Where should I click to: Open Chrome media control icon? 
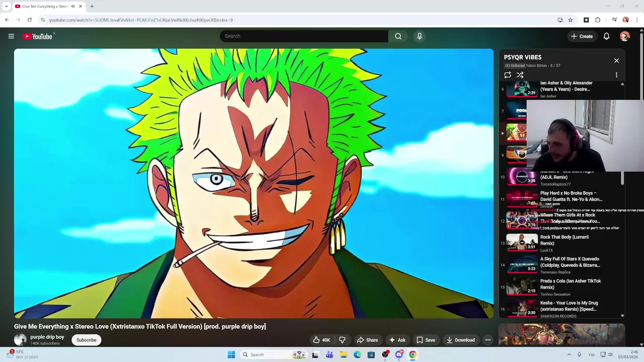click(614, 20)
